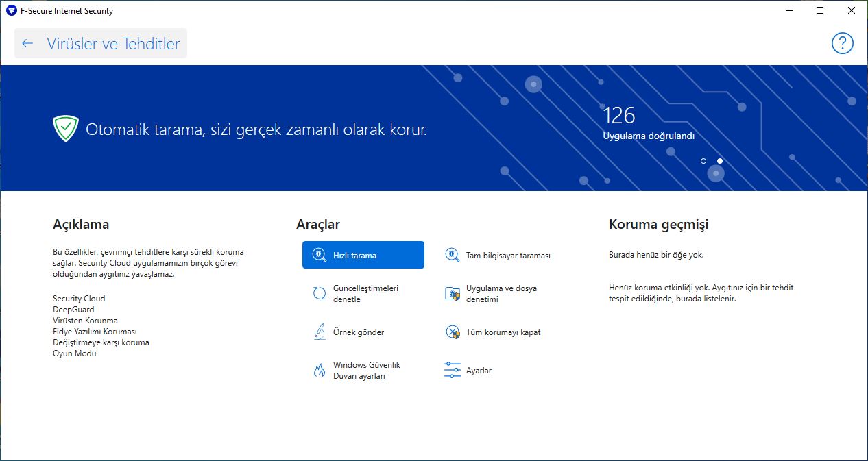The image size is (868, 461).
Task: Start a quick scan with Hızlı tarama
Action: (x=363, y=255)
